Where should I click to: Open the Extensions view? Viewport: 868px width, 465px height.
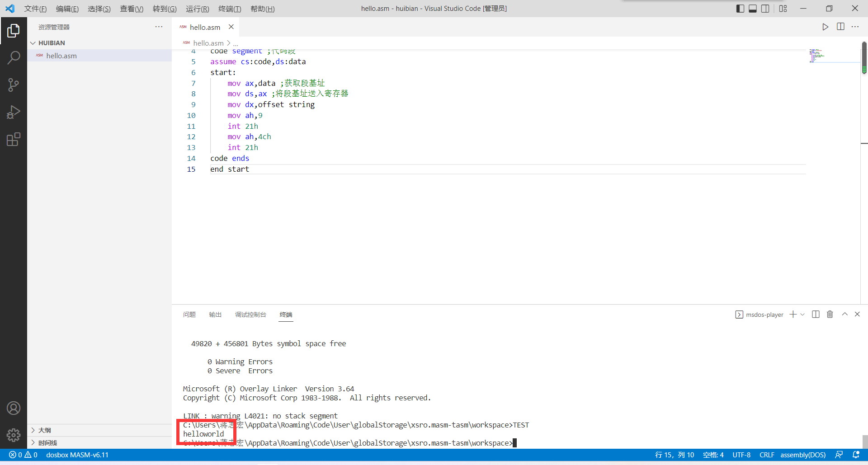(14, 139)
